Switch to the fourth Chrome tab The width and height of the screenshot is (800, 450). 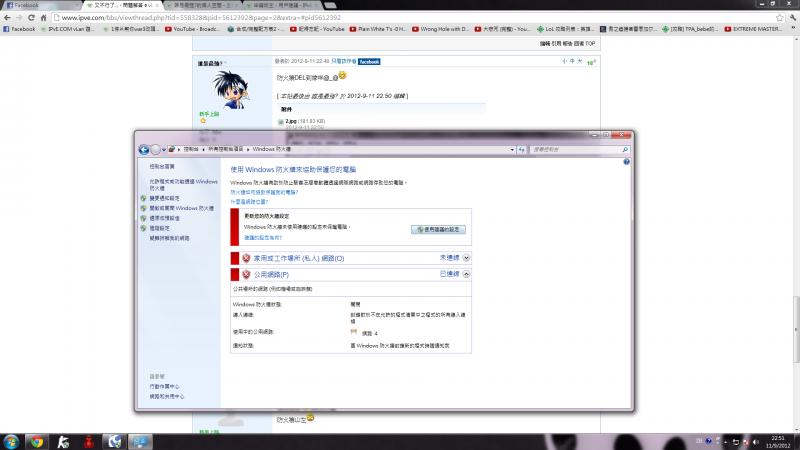point(283,5)
